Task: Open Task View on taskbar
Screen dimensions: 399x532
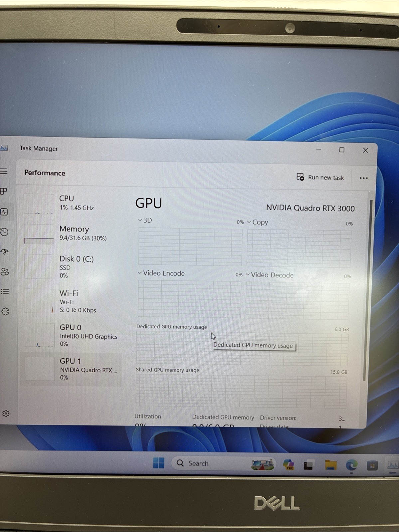Action: coord(308,465)
